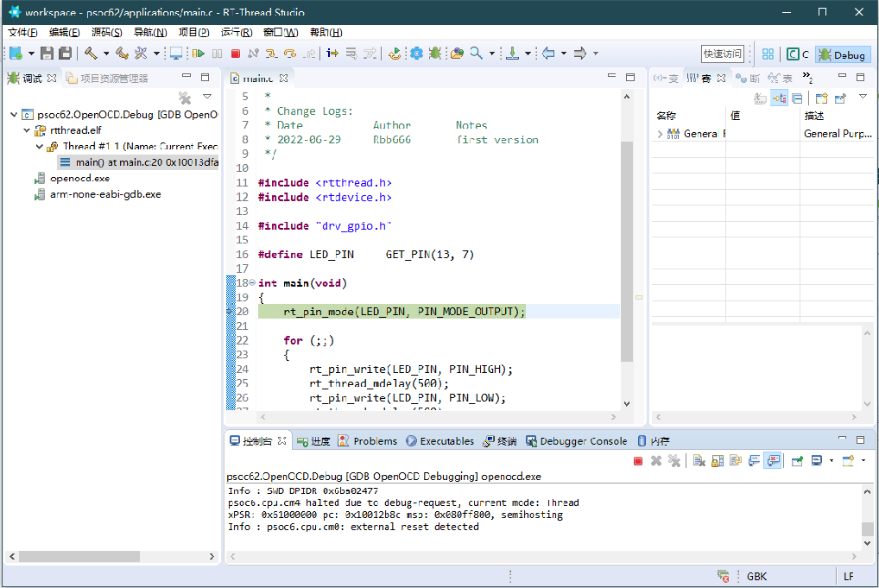Click the hammer Build icon
Viewport: 879px width, 588px height.
point(91,54)
